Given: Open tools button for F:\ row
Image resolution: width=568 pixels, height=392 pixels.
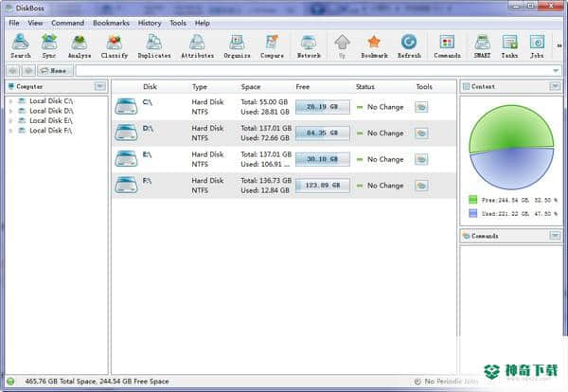Looking at the screenshot, I should [421, 186].
